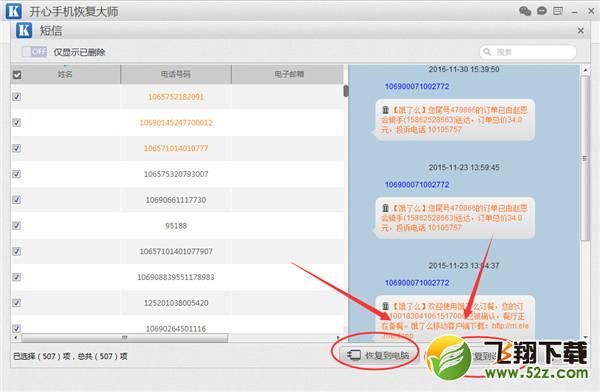Click the message bubble dated 2015-11-23 13:59:45
600x392 pixels.
[455, 218]
